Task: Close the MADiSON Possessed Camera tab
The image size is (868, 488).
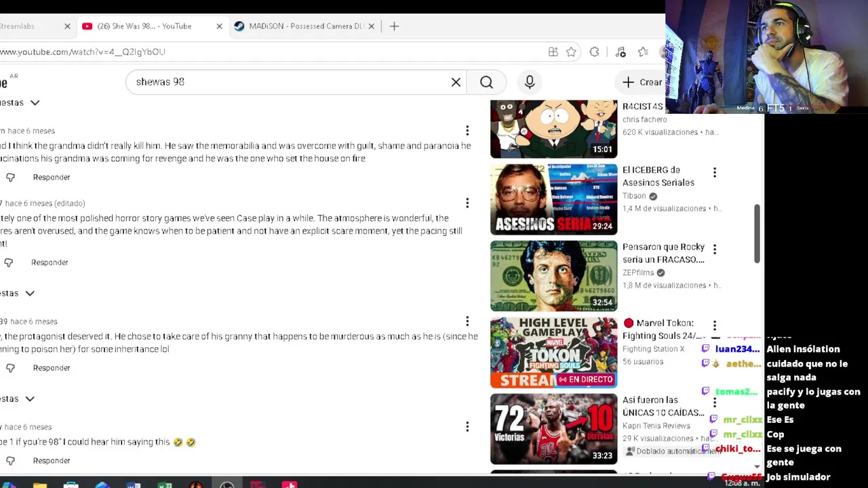Action: [x=371, y=26]
